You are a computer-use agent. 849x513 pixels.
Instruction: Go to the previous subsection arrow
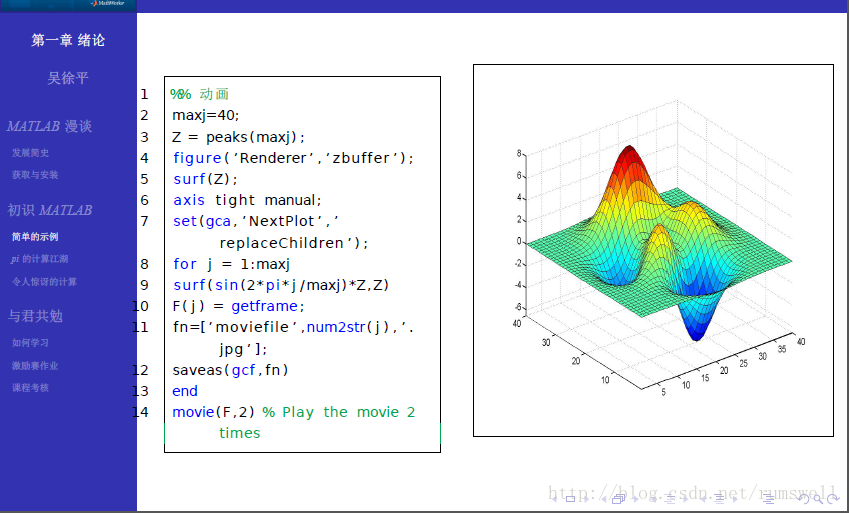click(x=654, y=499)
